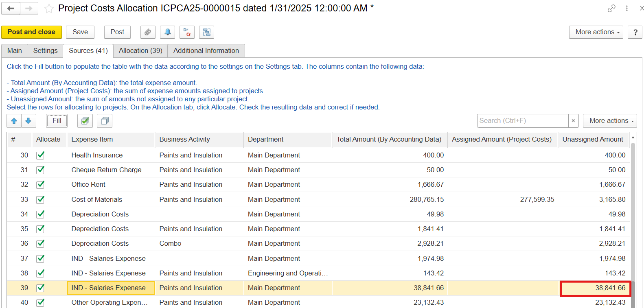This screenshot has width=644, height=308.
Task: Click in the Search (Ctrl+F) field
Action: coord(522,121)
